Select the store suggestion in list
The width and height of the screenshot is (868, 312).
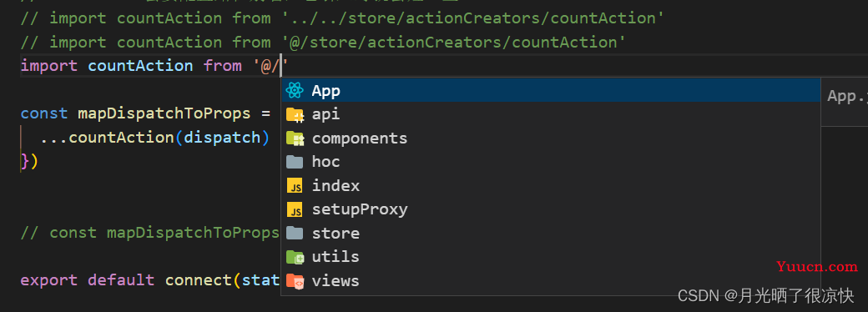(551, 234)
